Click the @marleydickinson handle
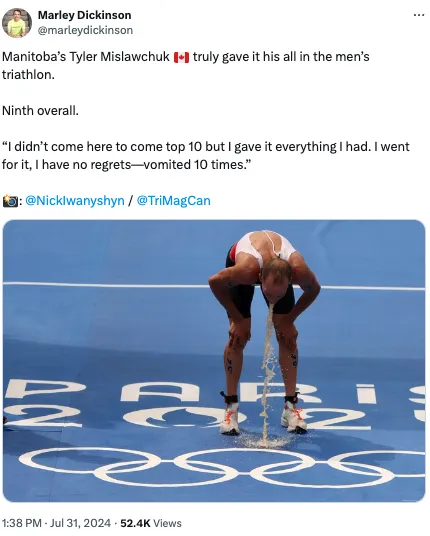This screenshot has width=430, height=536. click(x=85, y=30)
